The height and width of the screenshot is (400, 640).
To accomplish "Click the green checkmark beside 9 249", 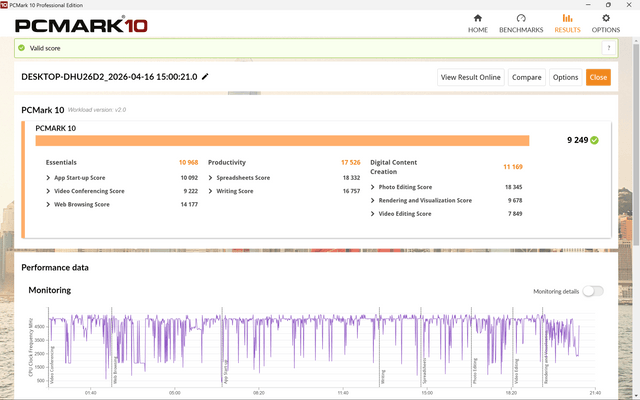I will pyautogui.click(x=594, y=140).
